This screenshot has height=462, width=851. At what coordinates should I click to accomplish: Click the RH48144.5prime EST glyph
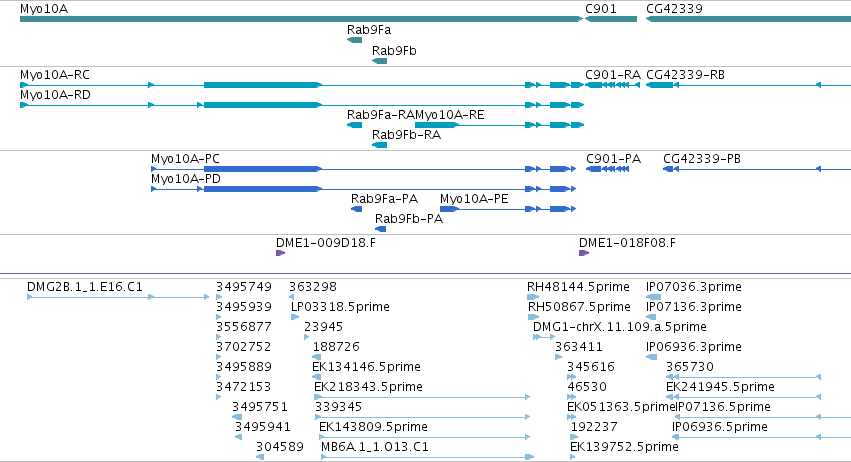pyautogui.click(x=533, y=297)
